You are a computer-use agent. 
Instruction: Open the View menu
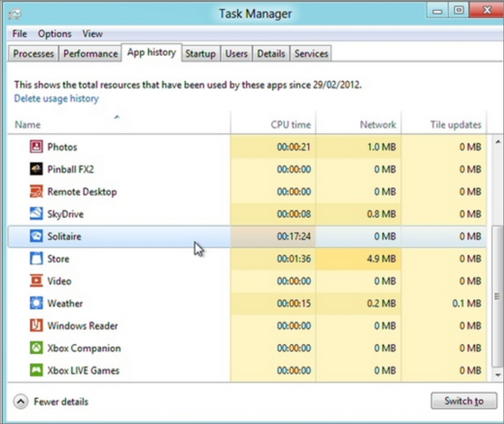click(x=92, y=34)
